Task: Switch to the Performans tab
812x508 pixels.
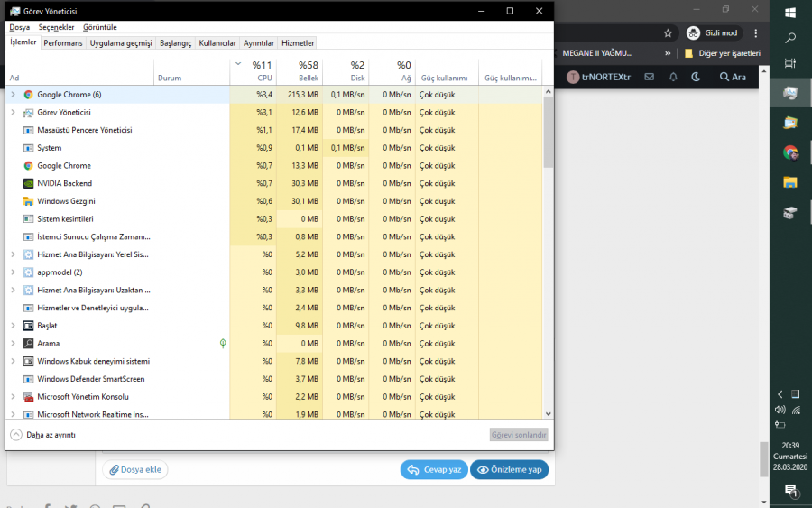Action: pyautogui.click(x=62, y=43)
